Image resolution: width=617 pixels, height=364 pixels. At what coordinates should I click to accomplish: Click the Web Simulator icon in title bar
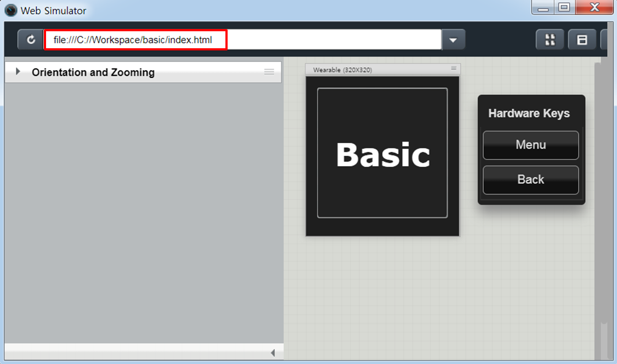click(x=10, y=10)
